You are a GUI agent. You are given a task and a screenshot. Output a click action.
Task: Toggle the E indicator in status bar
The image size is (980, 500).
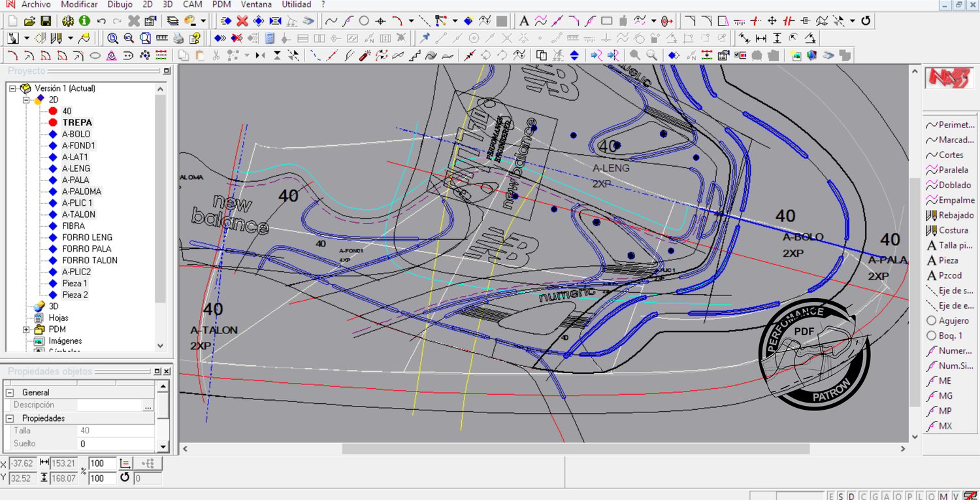point(831,496)
